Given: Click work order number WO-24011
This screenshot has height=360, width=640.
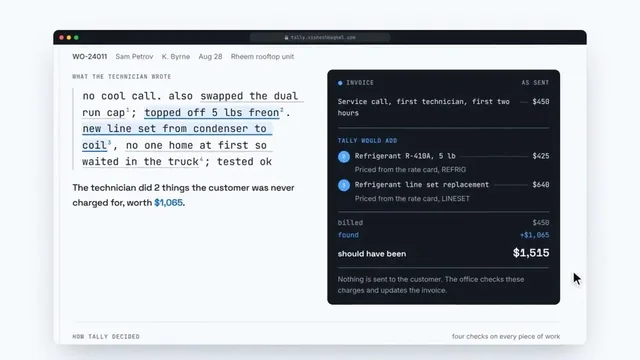Looking at the screenshot, I should pyautogui.click(x=90, y=57).
